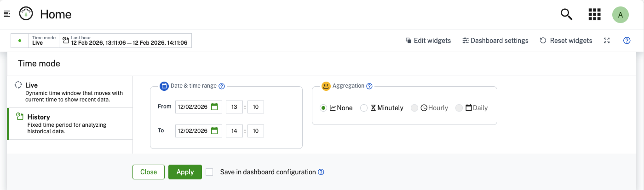Image resolution: width=644 pixels, height=190 pixels.
Task: Click the From date calendar icon
Action: [214, 107]
